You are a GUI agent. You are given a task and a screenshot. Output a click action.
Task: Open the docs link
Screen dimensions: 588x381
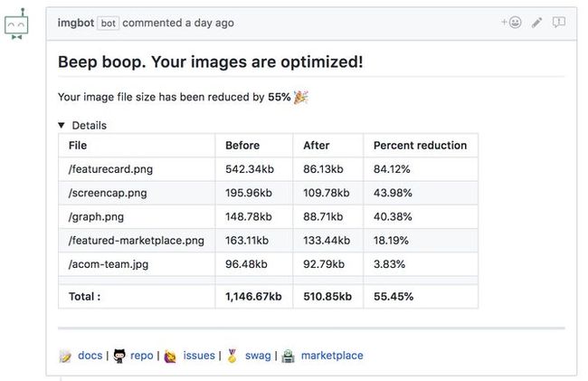pos(90,356)
